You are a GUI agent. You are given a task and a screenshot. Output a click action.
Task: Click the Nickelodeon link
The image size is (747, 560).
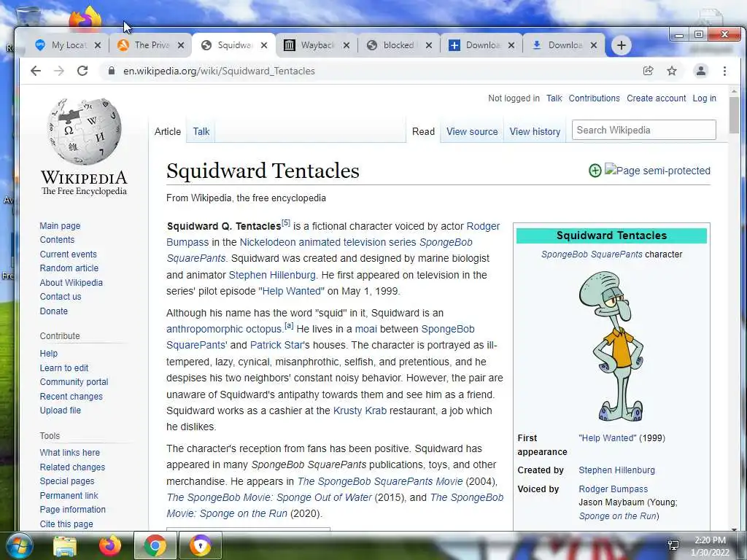pyautogui.click(x=268, y=242)
